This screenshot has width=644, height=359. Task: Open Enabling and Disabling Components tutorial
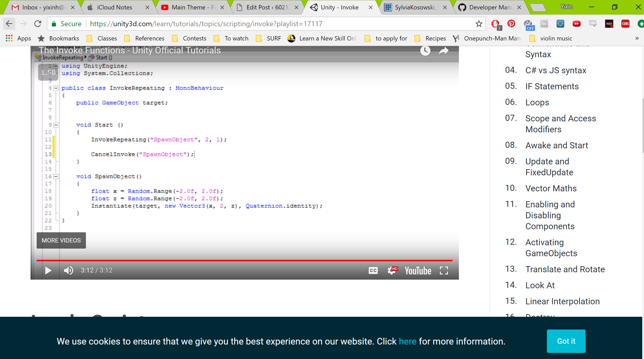550,215
